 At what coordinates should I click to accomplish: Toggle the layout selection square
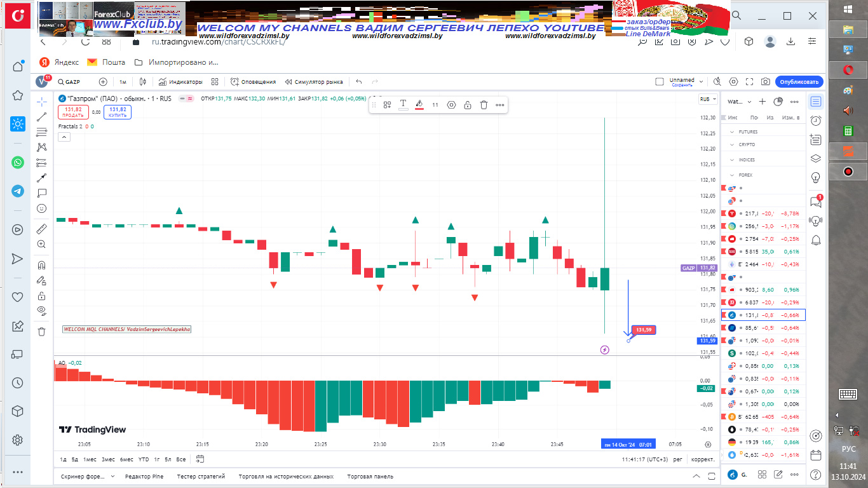click(x=660, y=82)
